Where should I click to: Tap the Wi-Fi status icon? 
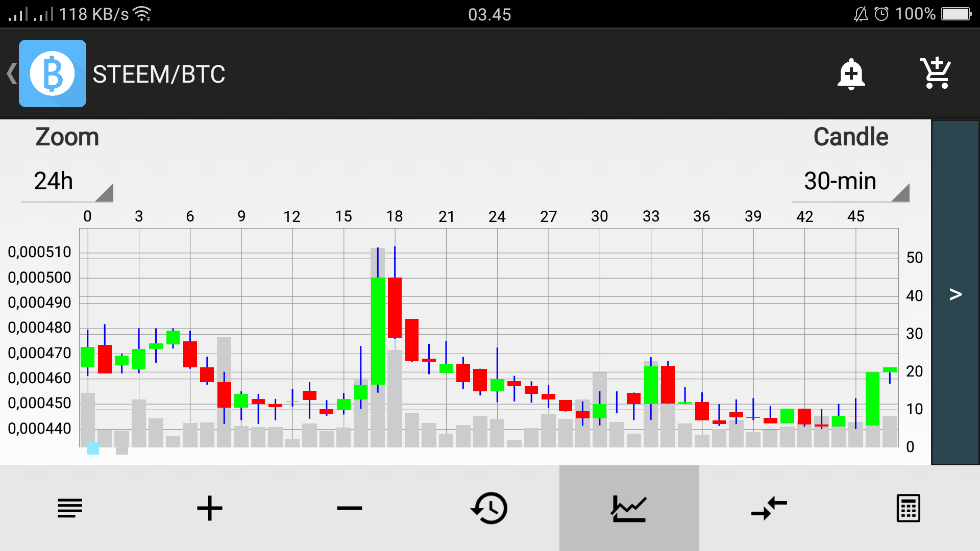pos(142,14)
